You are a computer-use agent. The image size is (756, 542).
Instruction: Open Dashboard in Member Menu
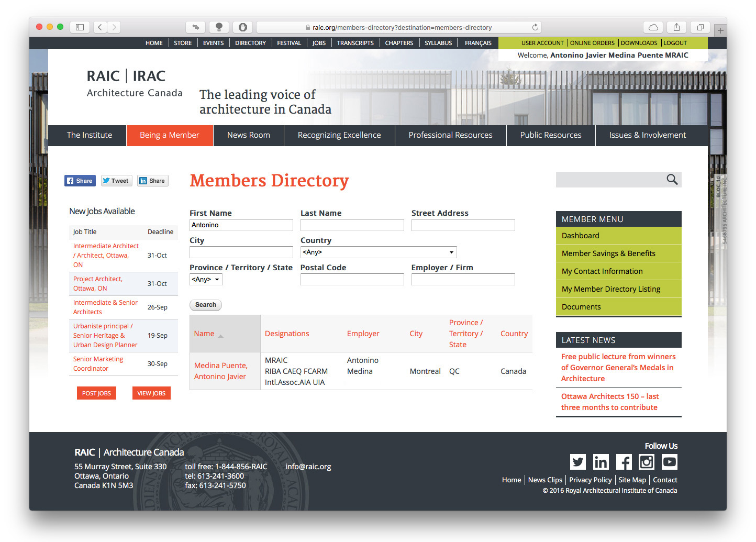(619, 236)
